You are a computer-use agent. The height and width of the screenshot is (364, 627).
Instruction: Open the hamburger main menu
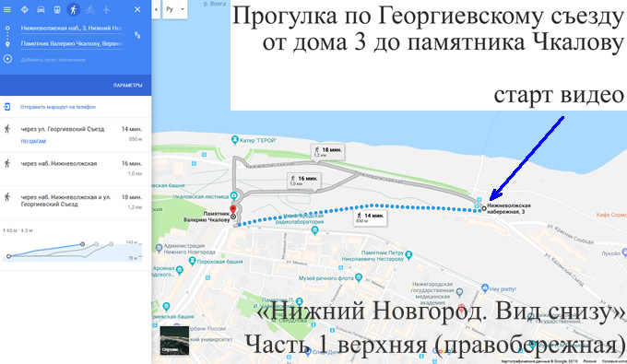(7, 9)
